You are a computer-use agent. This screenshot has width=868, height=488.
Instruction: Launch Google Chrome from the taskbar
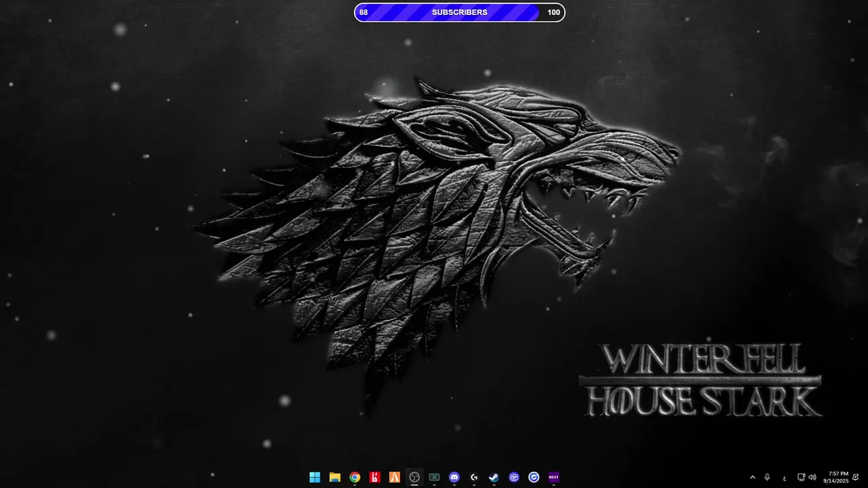point(355,477)
